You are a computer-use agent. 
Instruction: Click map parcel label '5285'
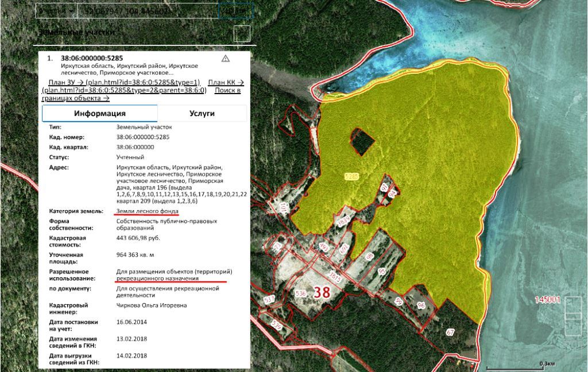(351, 176)
